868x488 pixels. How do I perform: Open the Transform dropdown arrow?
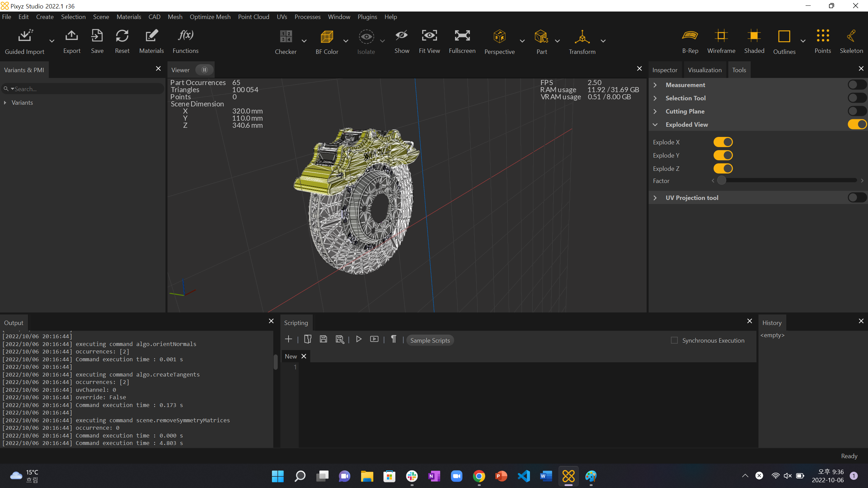point(603,41)
